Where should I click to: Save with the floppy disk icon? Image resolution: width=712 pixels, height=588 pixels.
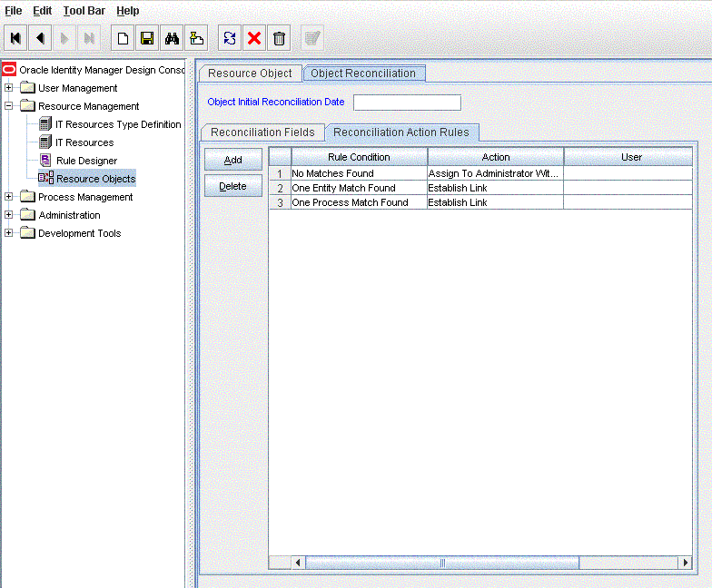pyautogui.click(x=147, y=38)
